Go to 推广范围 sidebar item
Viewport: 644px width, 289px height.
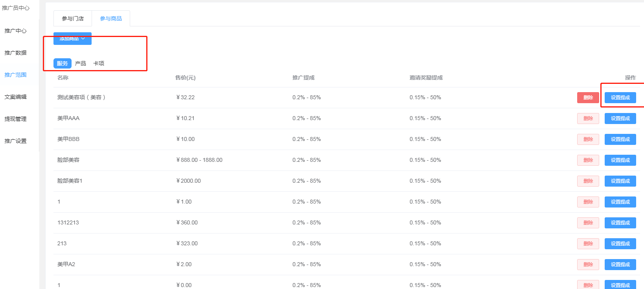coord(15,75)
